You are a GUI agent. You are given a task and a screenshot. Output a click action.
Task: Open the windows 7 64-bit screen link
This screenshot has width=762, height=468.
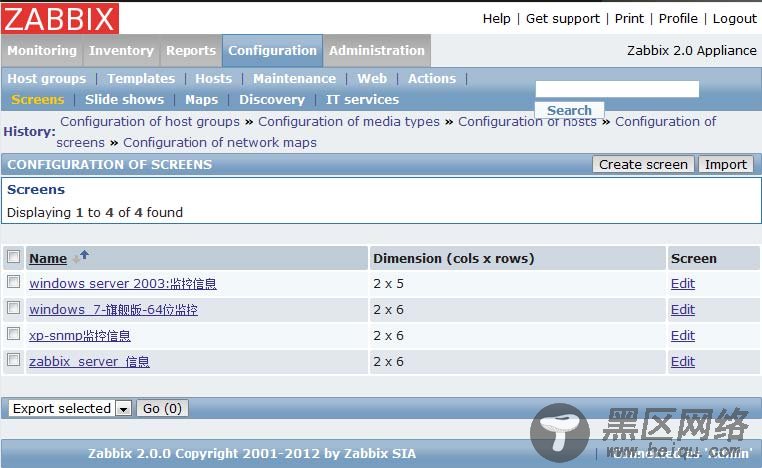click(x=113, y=310)
